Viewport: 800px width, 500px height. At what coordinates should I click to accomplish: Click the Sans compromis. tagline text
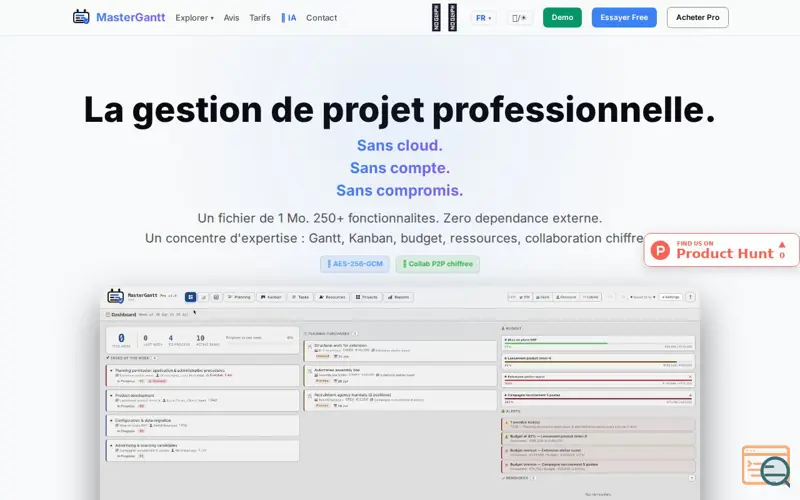click(399, 190)
